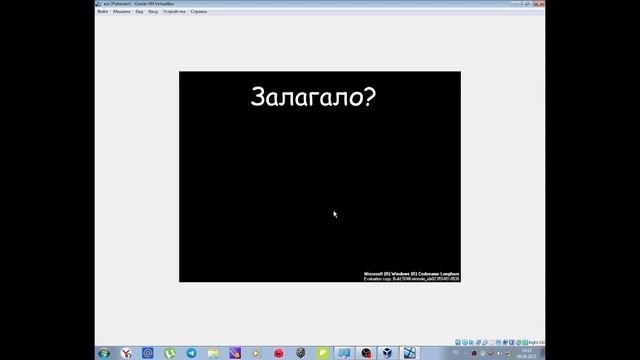Open the Справка menu
This screenshot has width=640, height=360.
pyautogui.click(x=199, y=11)
